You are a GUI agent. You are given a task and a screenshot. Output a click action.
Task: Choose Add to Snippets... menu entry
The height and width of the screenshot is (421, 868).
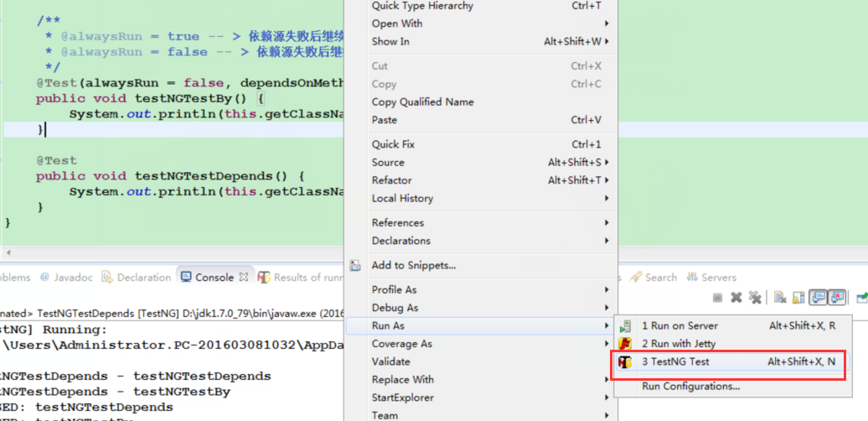tap(480, 265)
